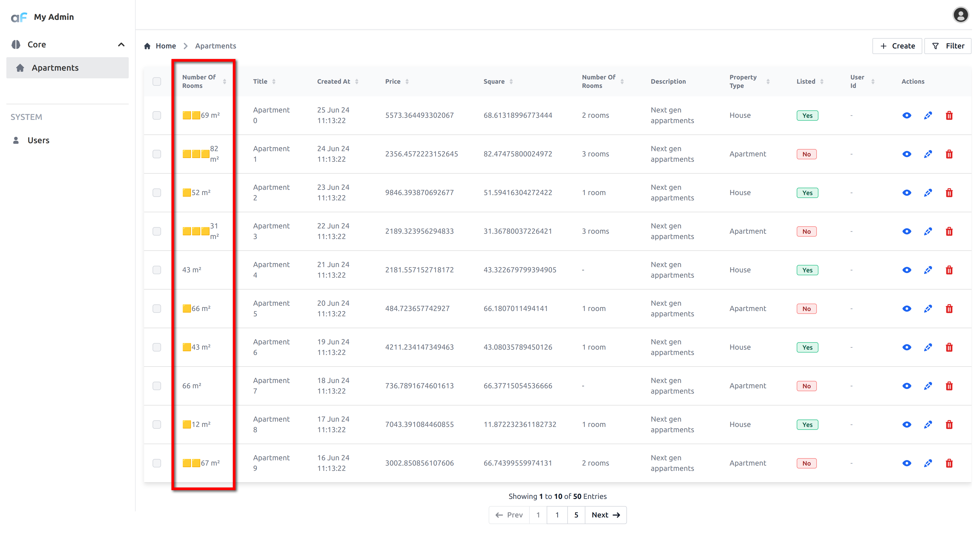Delete Apartment 6 with the trash icon

(949, 347)
